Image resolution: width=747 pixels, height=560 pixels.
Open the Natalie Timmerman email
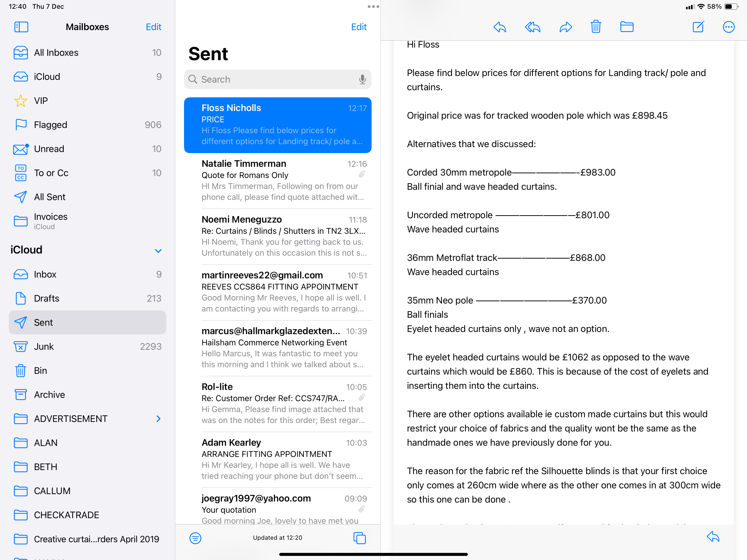278,180
